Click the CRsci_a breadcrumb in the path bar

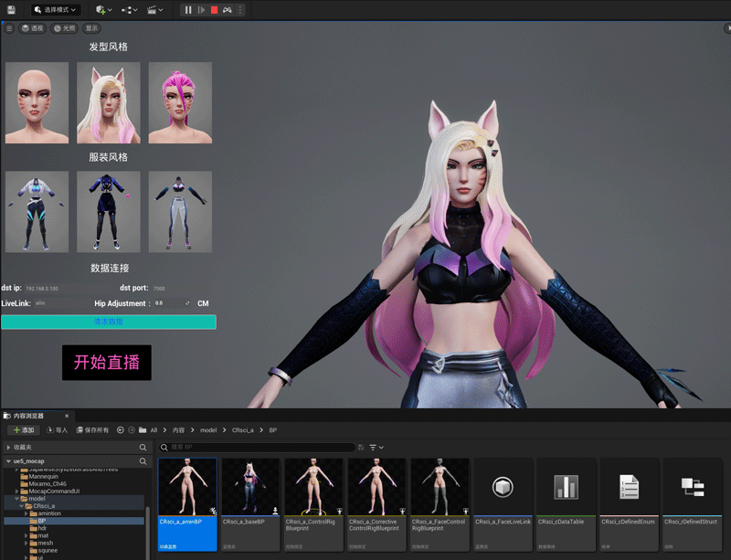(243, 430)
